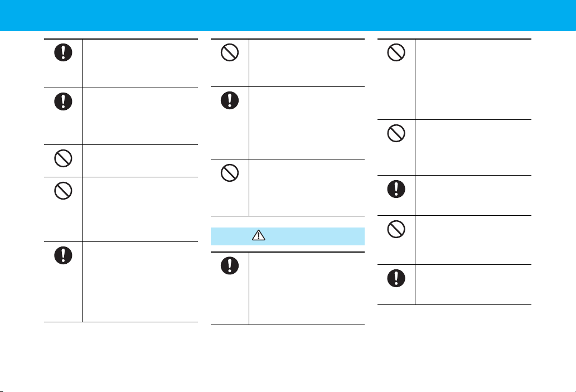The width and height of the screenshot is (576, 392).
Task: Select the exclamation icon below the caution banner
Action: (x=230, y=265)
